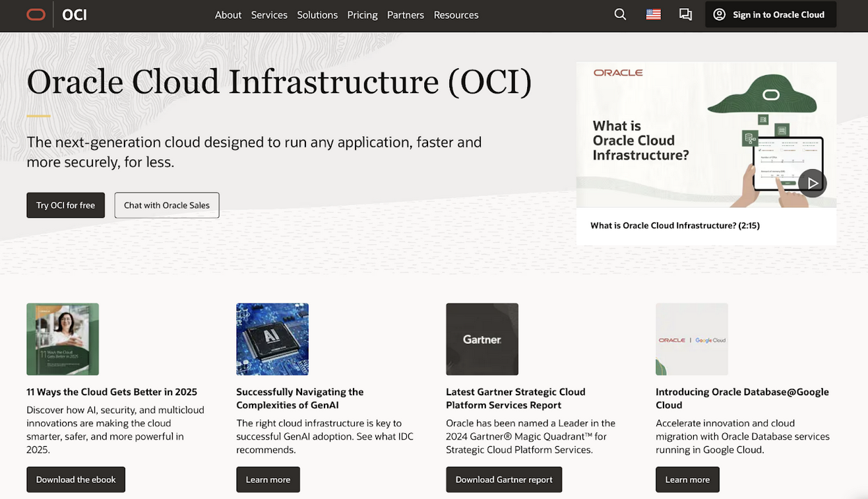
Task: Open the Solutions dropdown
Action: click(x=317, y=15)
